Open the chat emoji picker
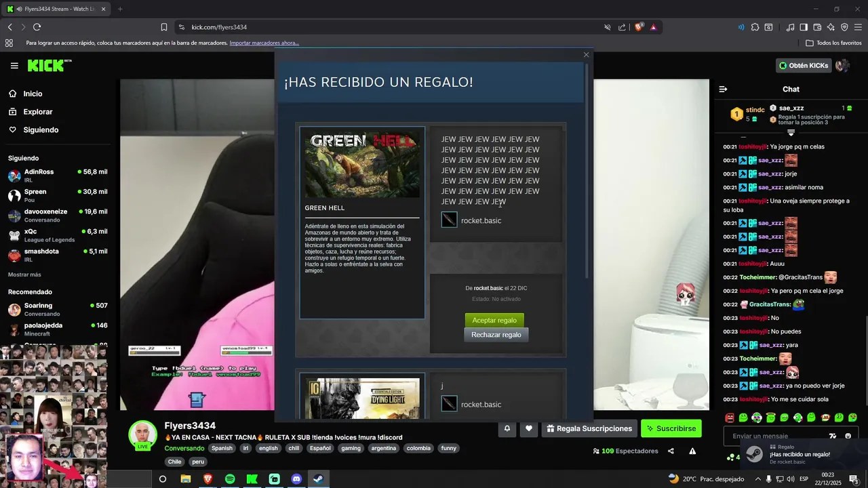Screen dimensions: 868x488 click(848, 436)
